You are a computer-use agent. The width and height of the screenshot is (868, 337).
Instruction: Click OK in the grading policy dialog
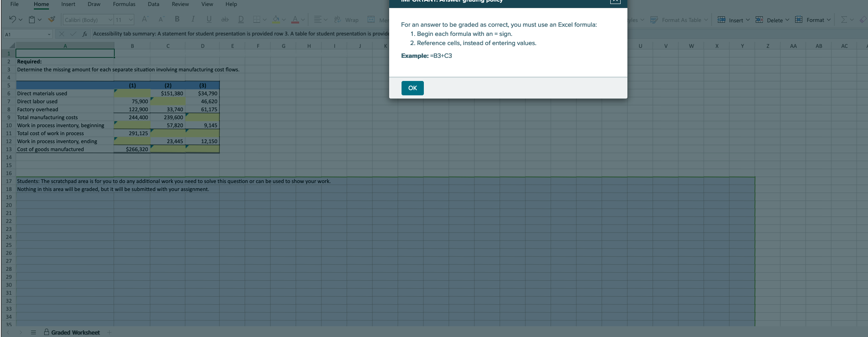pos(413,88)
